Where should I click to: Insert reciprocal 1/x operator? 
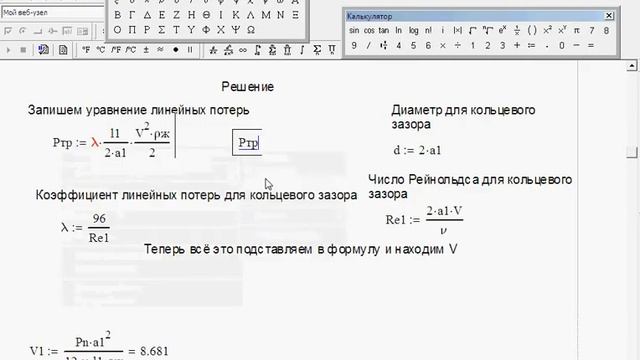(517, 31)
